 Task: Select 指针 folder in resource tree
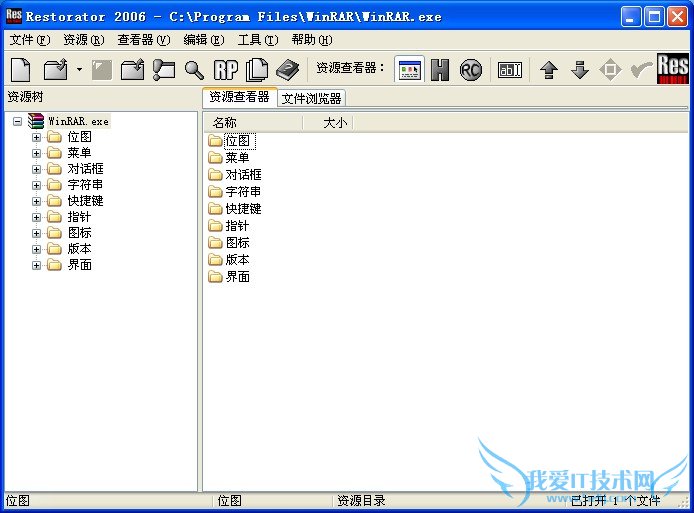point(80,217)
